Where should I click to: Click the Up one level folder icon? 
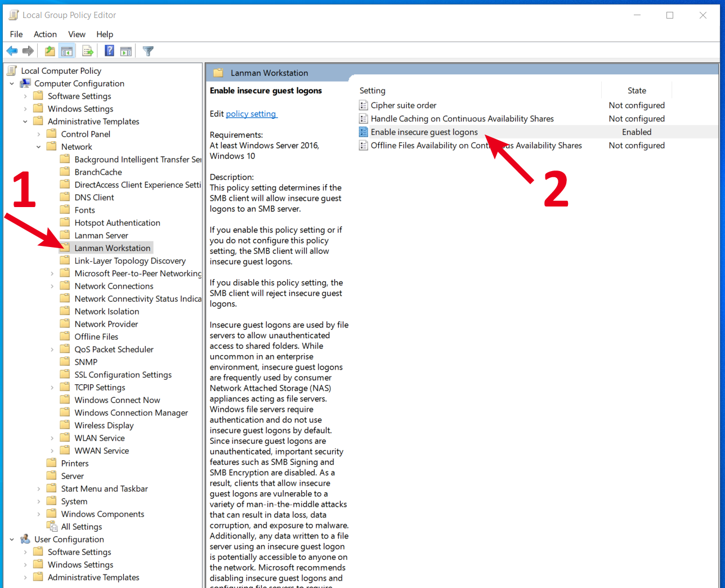tap(50, 51)
